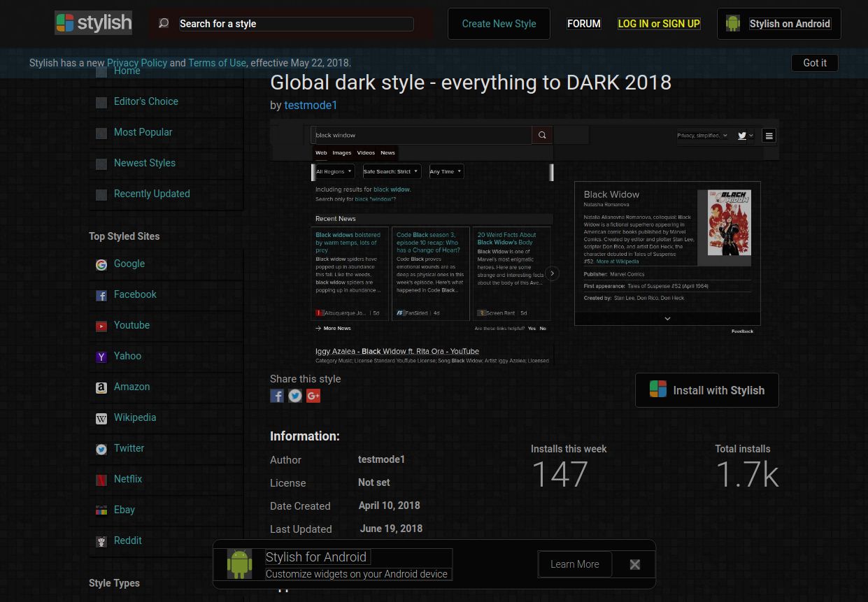The height and width of the screenshot is (602, 868).
Task: Open Recently Updated styles
Action: click(152, 194)
